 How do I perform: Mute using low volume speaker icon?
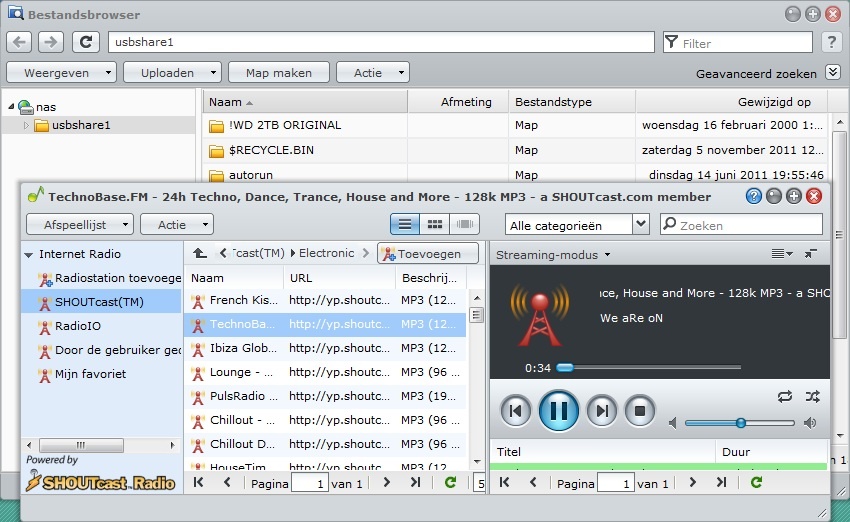pyautogui.click(x=673, y=423)
